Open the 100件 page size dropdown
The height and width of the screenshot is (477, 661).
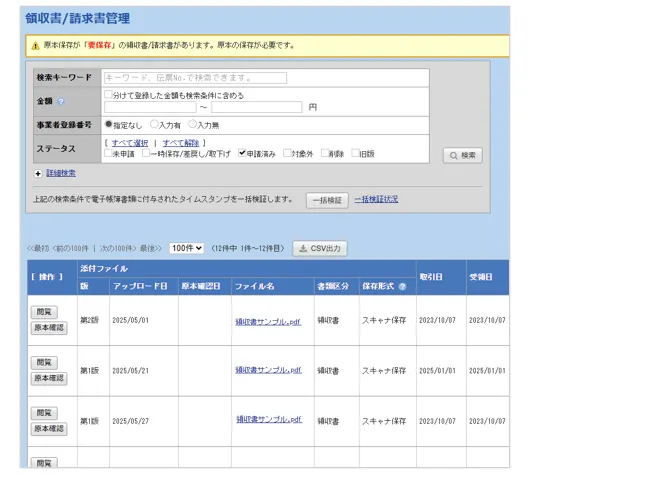click(x=186, y=248)
